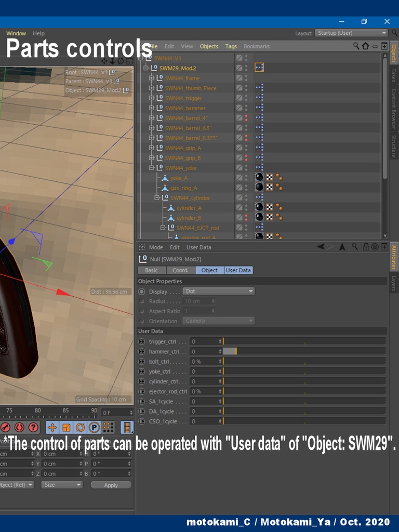Open the Takes side tab

(x=394, y=75)
